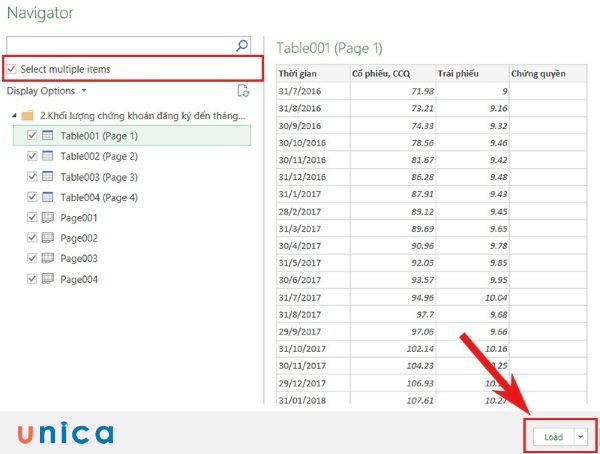The height and width of the screenshot is (454, 600).
Task: Select Page002 item in the list
Action: [x=79, y=238]
